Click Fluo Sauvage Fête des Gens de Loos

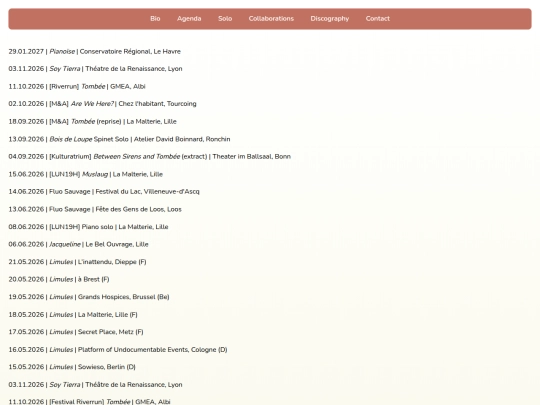point(95,209)
